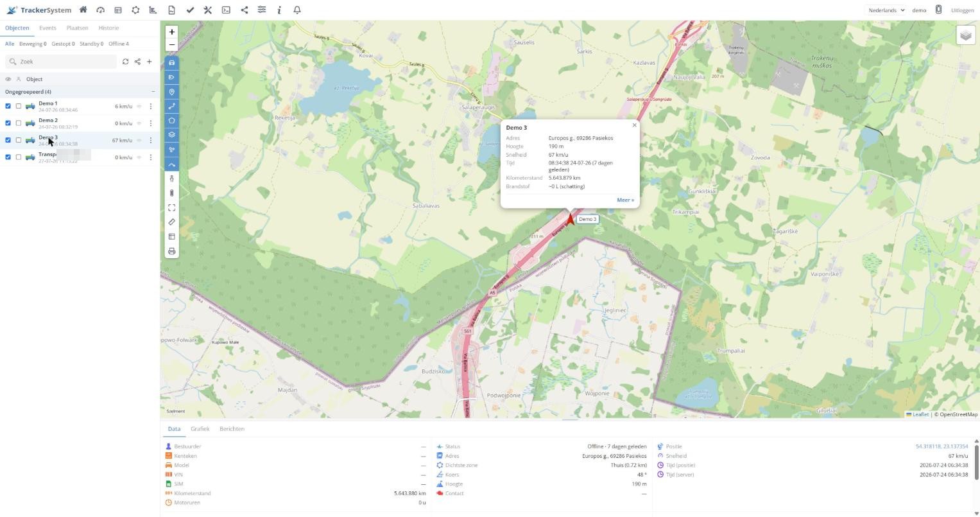Open the document log file icon
The height and width of the screenshot is (517, 980).
coord(171,10)
